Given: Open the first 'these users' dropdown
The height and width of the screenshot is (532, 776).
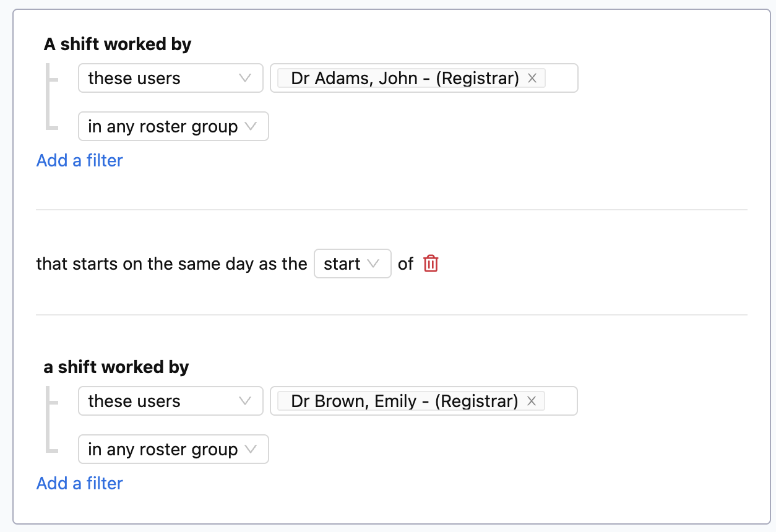Looking at the screenshot, I should click(x=171, y=78).
